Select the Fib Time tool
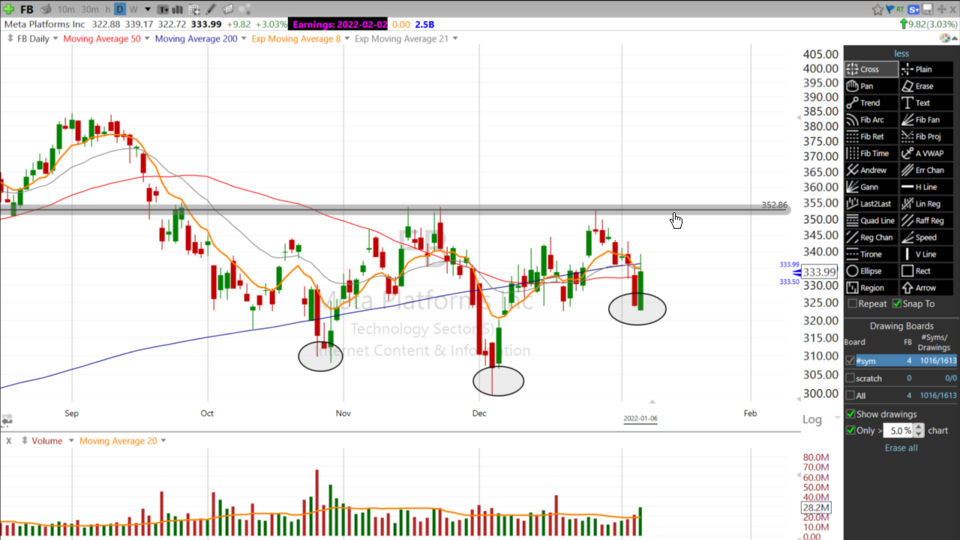 [871, 154]
